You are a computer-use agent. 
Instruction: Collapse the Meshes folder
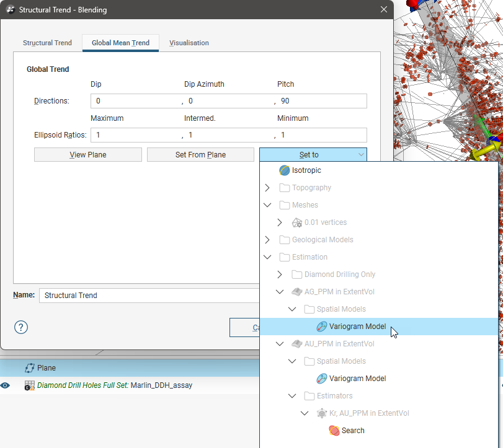pyautogui.click(x=267, y=205)
